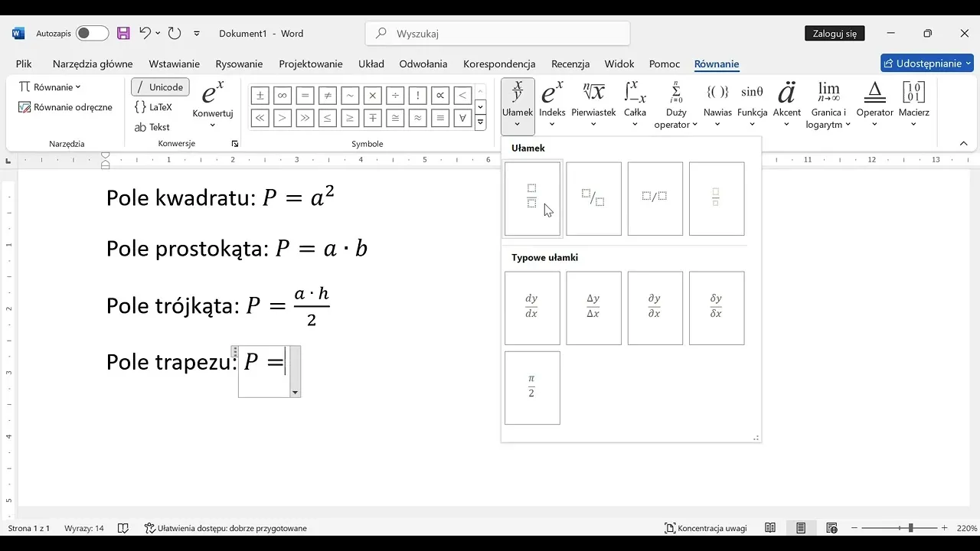
Task: Select the Indeks (script) structure
Action: pyautogui.click(x=552, y=105)
